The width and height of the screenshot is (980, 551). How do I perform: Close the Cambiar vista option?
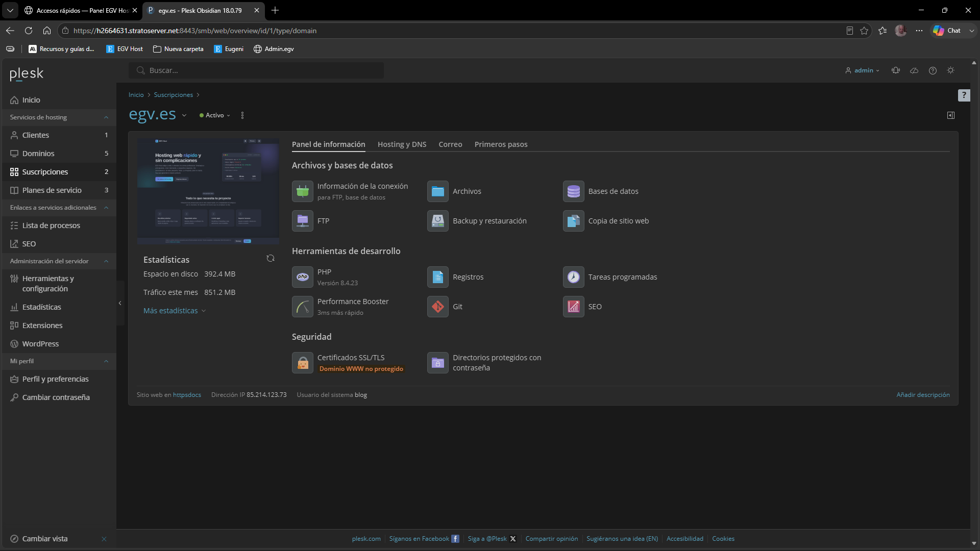pyautogui.click(x=104, y=539)
